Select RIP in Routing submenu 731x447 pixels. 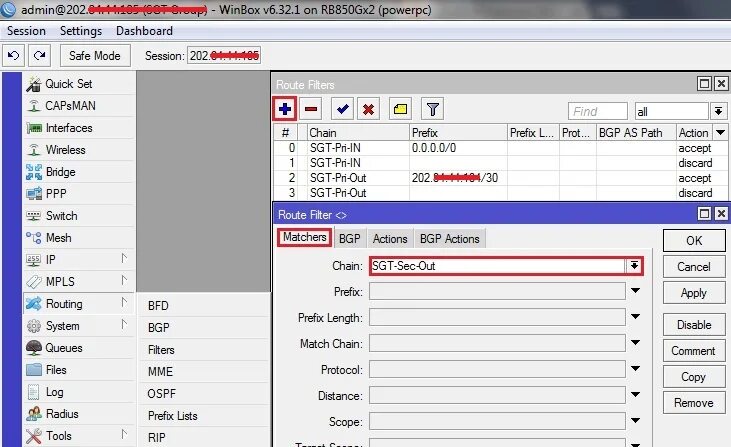click(x=204, y=438)
